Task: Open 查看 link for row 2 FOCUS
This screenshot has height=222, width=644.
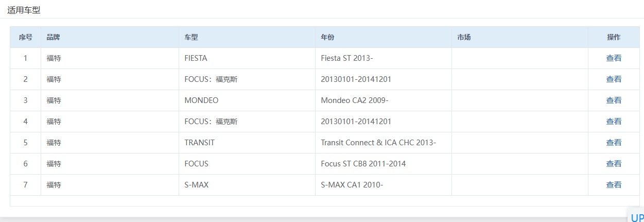Action: [x=614, y=79]
